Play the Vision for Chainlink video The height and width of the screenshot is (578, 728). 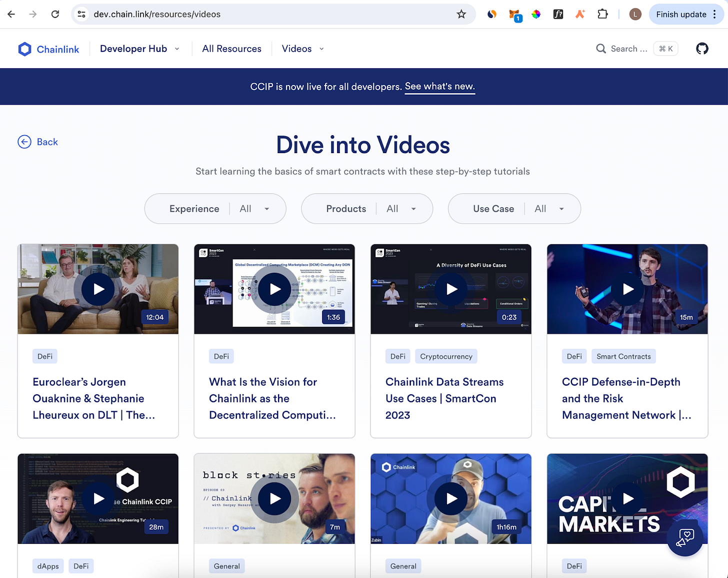[274, 289]
